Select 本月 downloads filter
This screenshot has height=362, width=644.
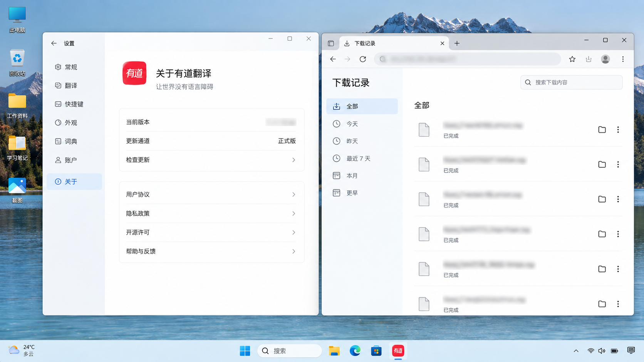pyautogui.click(x=362, y=176)
